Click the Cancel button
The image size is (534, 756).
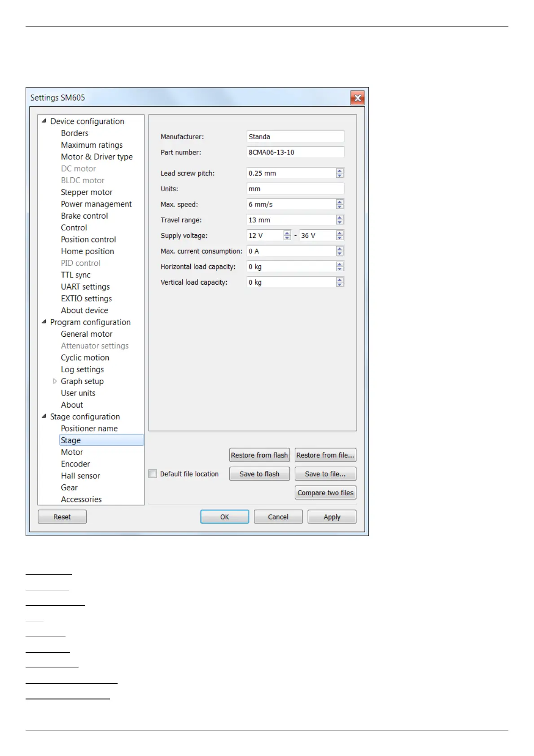[x=278, y=517]
